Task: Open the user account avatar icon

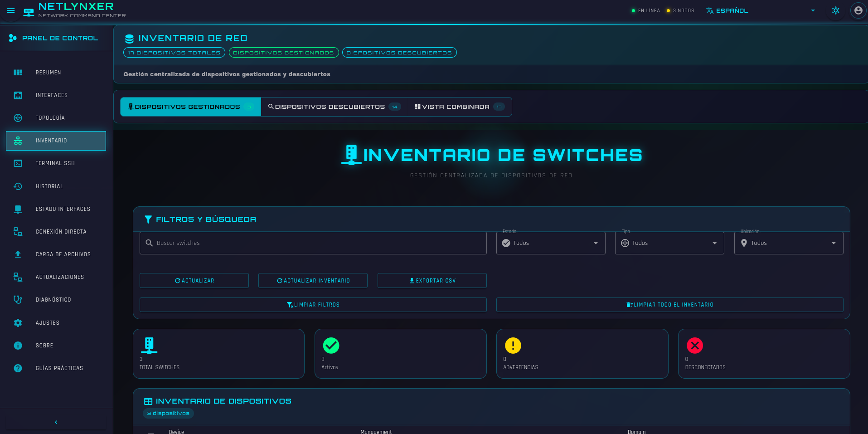Action: (x=858, y=10)
